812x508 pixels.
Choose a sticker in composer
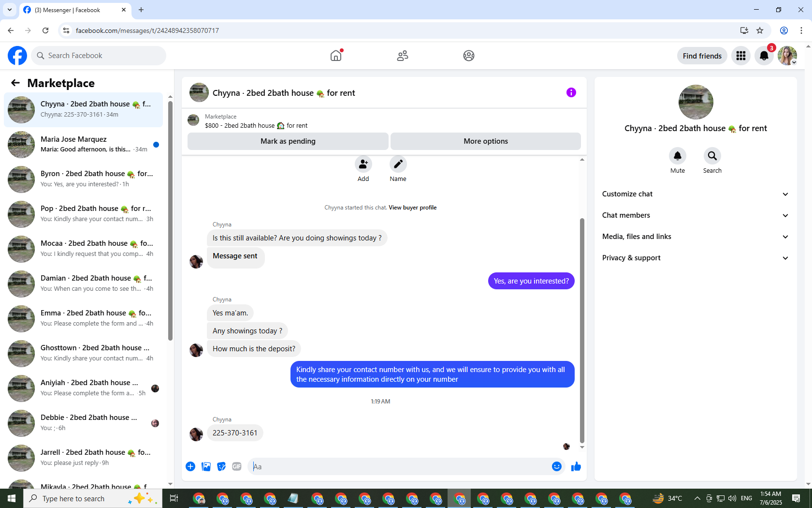click(221, 466)
